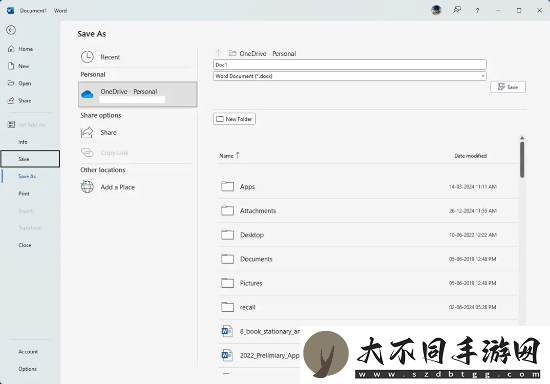Screen dimensions: 550x384
Task: Select the 8_book_stationary Word file
Action: [270, 331]
